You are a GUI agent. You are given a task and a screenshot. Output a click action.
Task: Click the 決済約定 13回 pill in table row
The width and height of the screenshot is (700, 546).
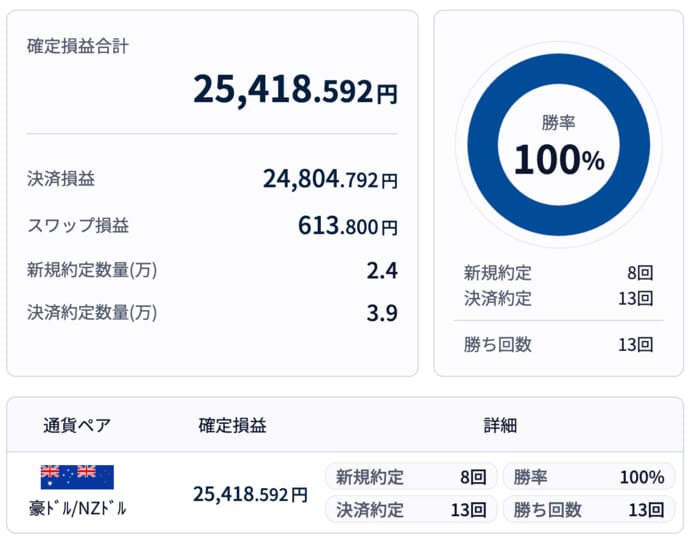click(411, 510)
